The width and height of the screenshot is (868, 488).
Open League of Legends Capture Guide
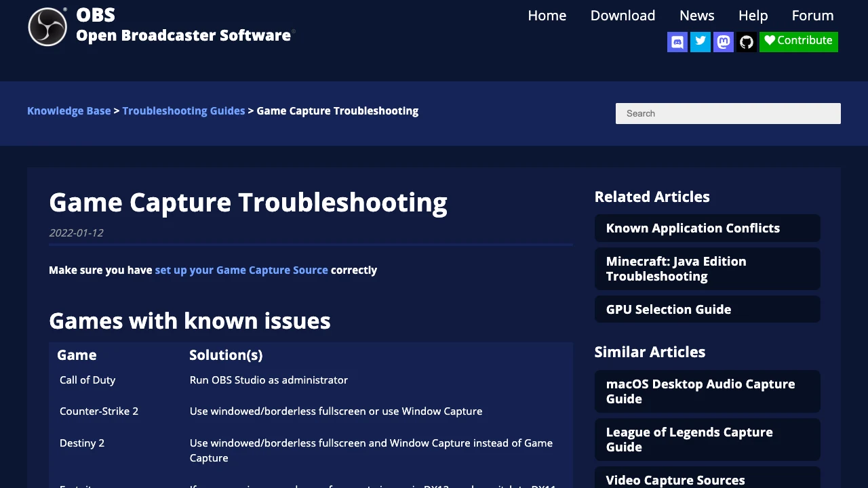tap(707, 439)
